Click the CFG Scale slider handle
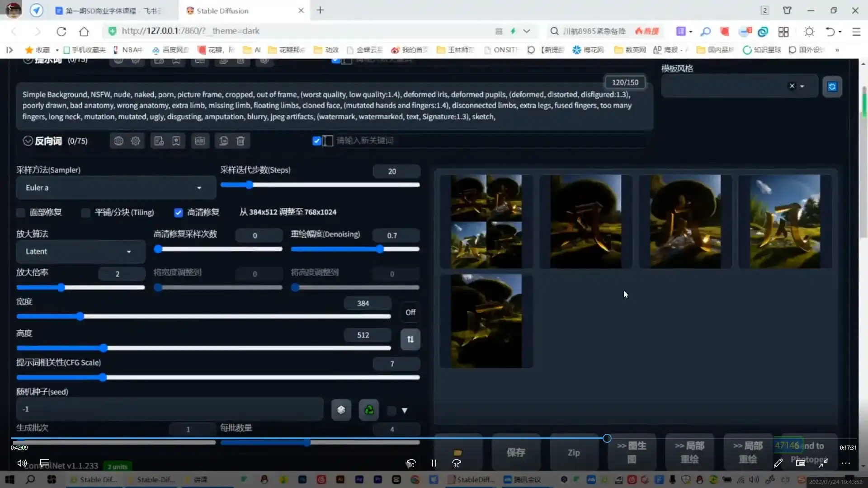The image size is (868, 488). click(x=103, y=377)
